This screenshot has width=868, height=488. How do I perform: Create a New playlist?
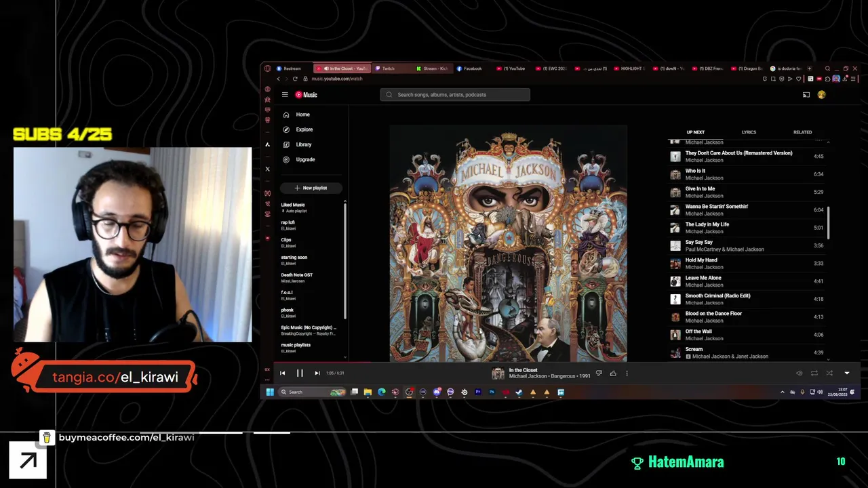[311, 188]
